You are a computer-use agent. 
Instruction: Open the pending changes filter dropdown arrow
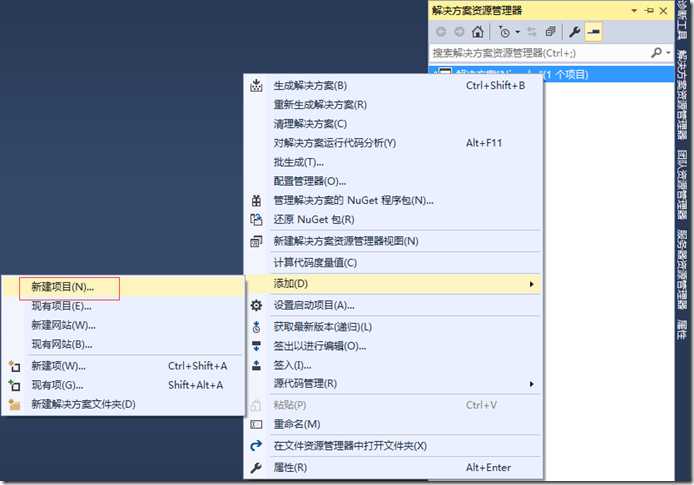517,32
